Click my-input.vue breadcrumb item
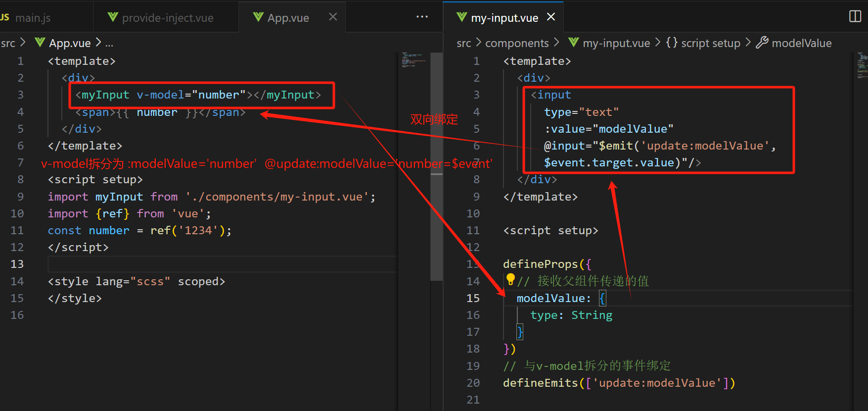 click(x=616, y=43)
